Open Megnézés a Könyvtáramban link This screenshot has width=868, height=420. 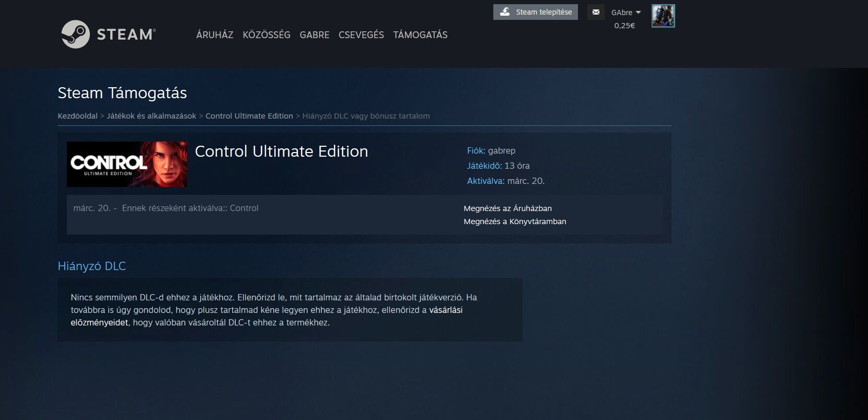515,221
